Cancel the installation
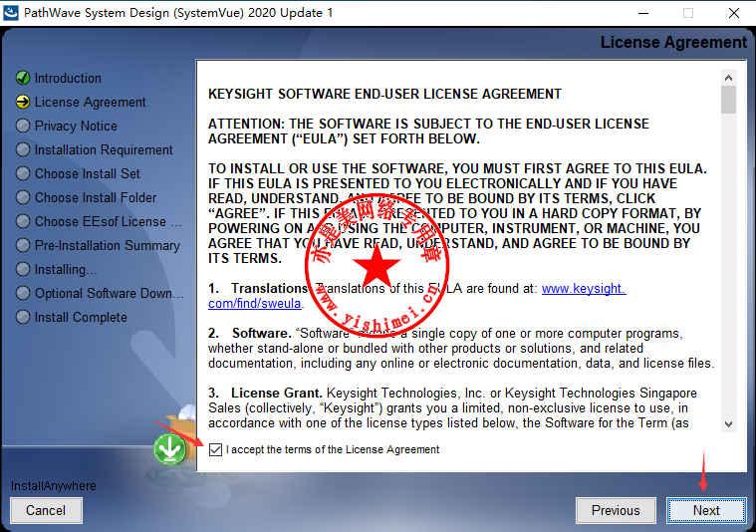The image size is (756, 532). [46, 510]
